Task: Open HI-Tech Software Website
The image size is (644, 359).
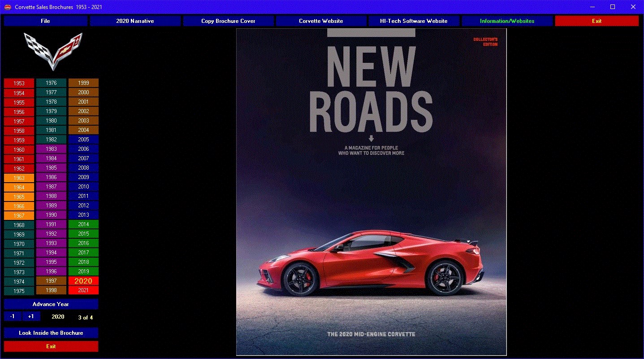Action: 414,21
